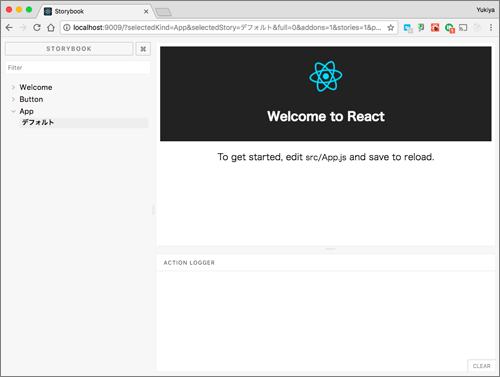This screenshot has width=500, height=377.
Task: Click the browser back arrow
Action: coord(9,28)
